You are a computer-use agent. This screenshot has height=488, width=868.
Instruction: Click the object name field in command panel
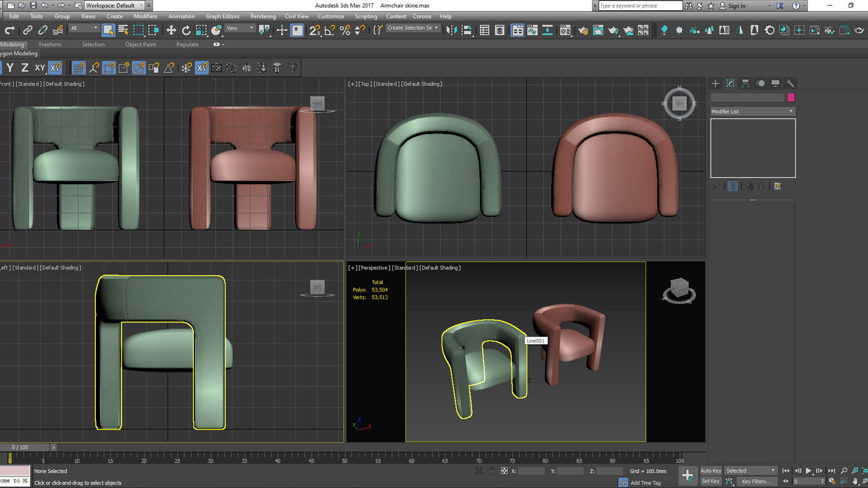(747, 98)
